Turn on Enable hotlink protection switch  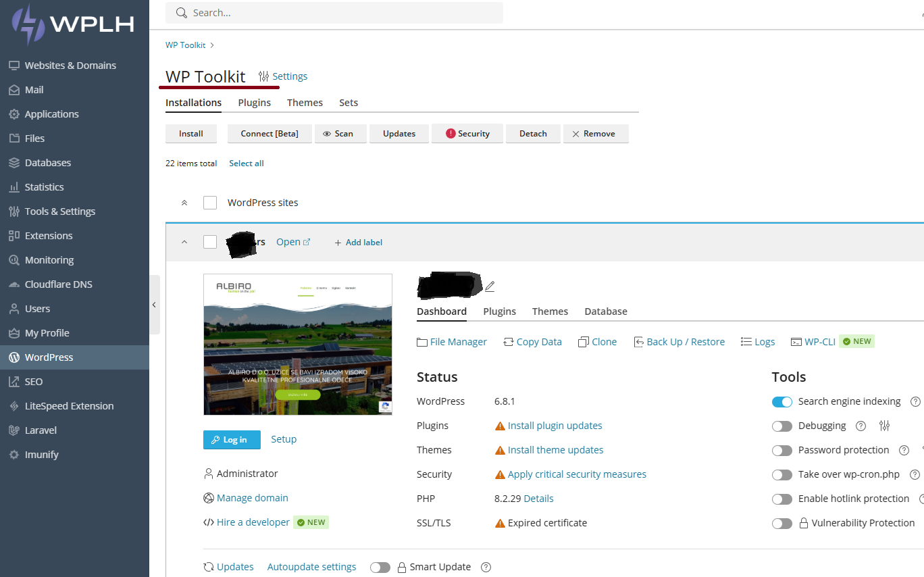pos(782,499)
